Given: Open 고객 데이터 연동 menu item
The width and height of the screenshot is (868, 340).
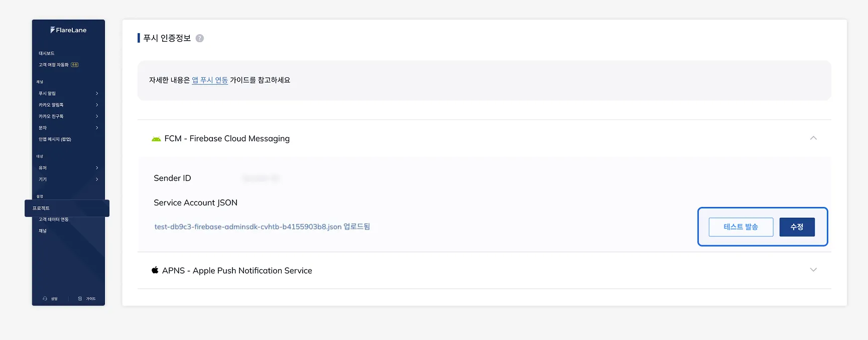Looking at the screenshot, I should point(54,219).
